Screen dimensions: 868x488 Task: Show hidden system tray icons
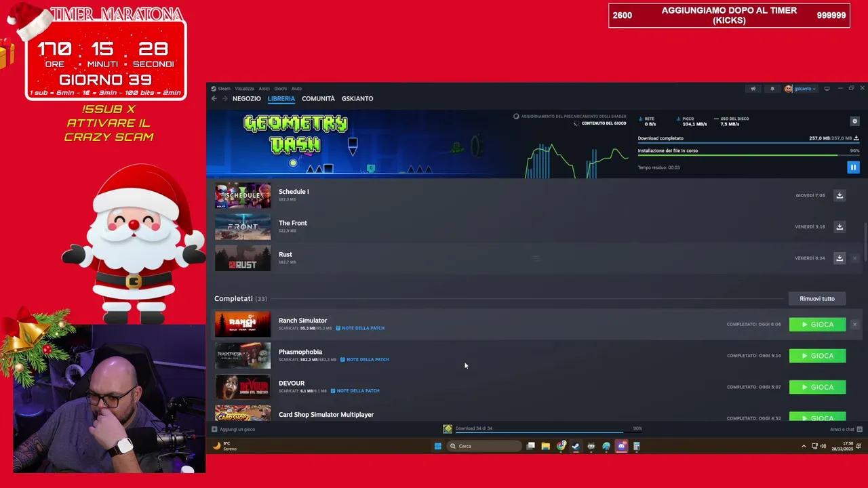pos(804,446)
